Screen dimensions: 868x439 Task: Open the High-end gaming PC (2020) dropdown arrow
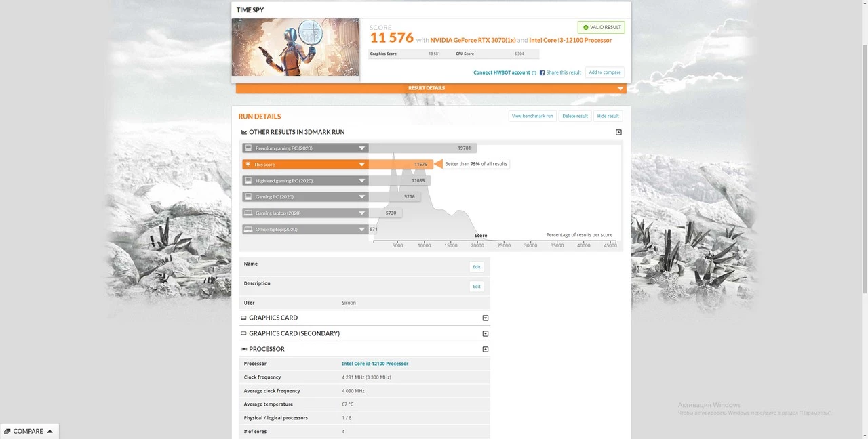pos(362,180)
